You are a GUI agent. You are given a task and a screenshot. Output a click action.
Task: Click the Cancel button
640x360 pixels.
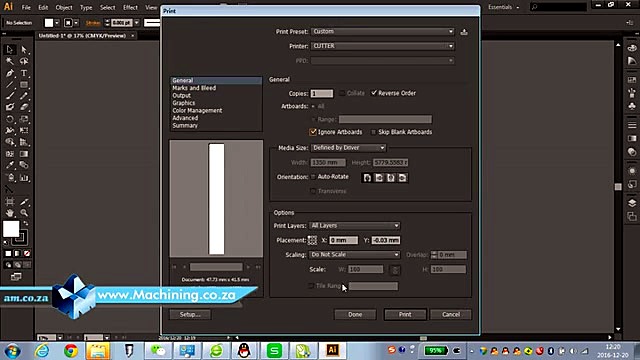[x=451, y=314]
